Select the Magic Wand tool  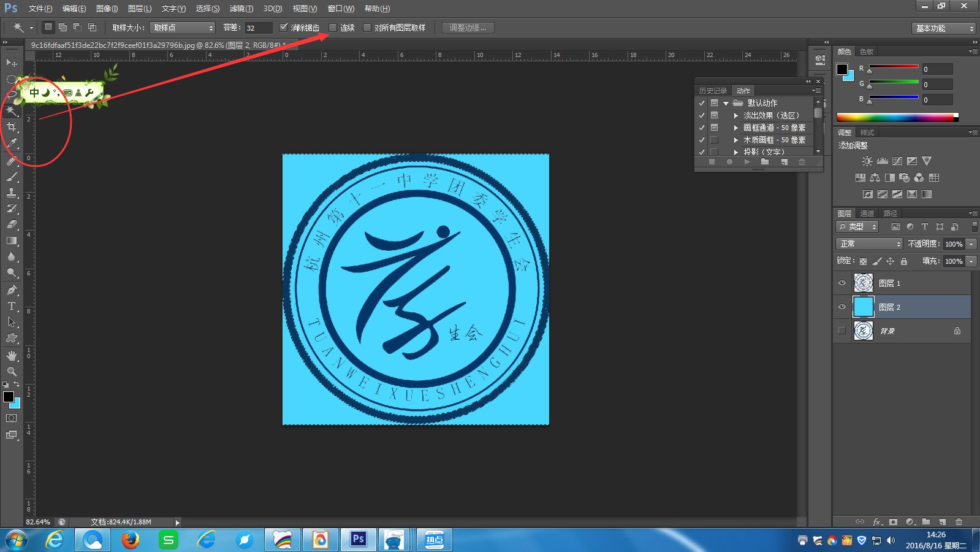pos(12,111)
